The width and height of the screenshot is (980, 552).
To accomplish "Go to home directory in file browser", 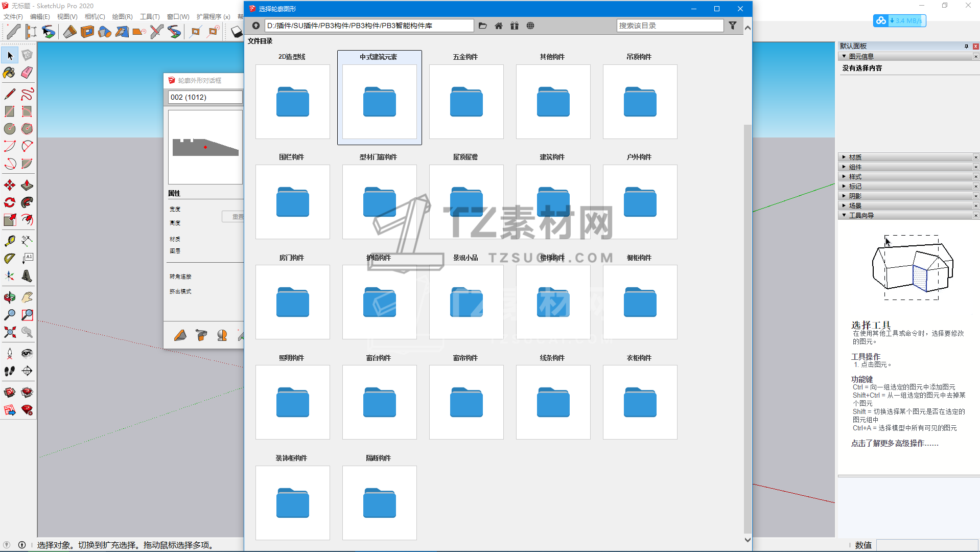I will tap(499, 26).
